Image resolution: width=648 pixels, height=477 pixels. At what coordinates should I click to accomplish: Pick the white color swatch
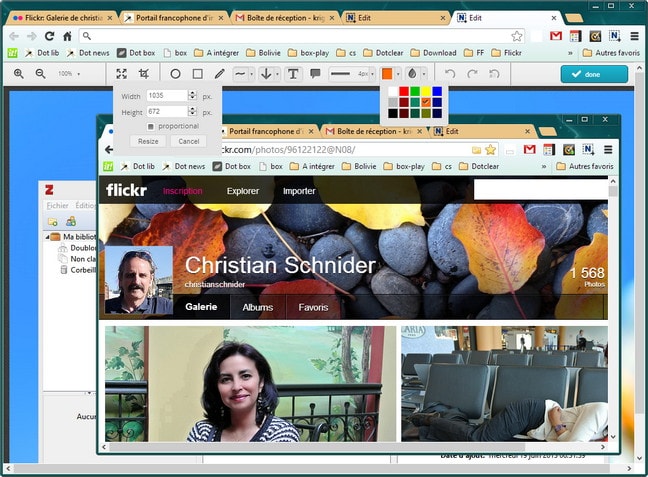[393, 91]
